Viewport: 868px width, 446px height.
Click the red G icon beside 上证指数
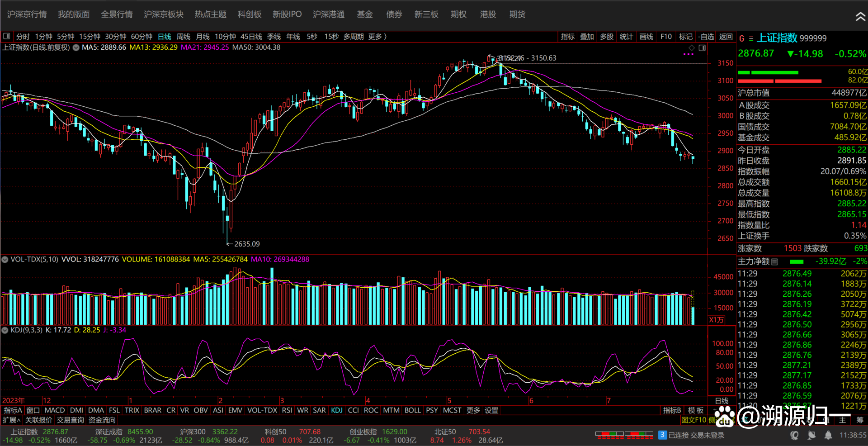[741, 38]
